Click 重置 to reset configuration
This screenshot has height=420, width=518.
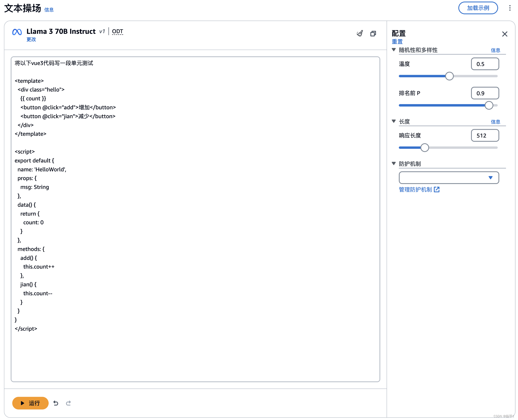point(397,42)
